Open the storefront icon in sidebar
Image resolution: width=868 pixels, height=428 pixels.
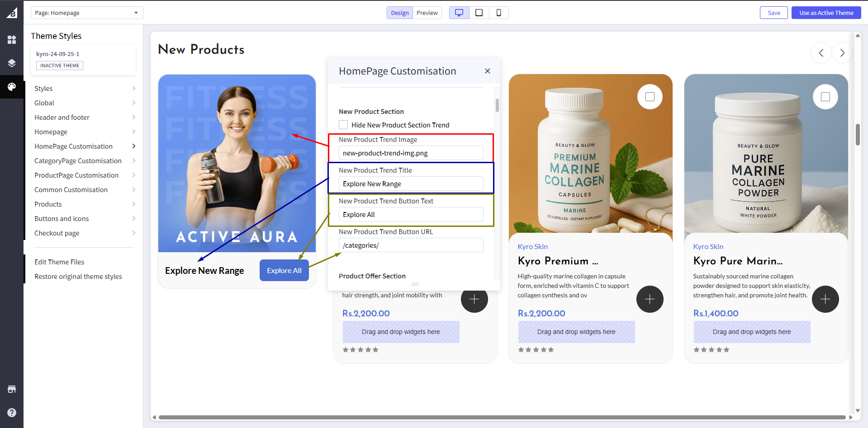pyautogui.click(x=12, y=389)
